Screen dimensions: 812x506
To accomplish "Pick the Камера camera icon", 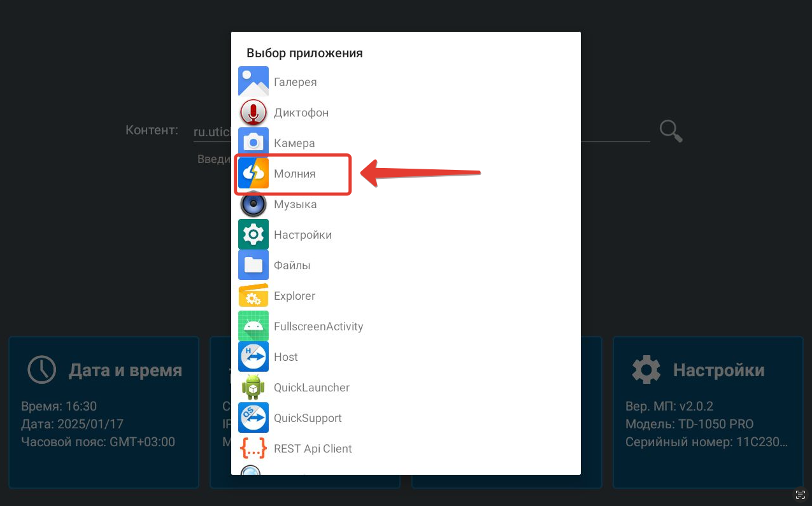I will [253, 143].
